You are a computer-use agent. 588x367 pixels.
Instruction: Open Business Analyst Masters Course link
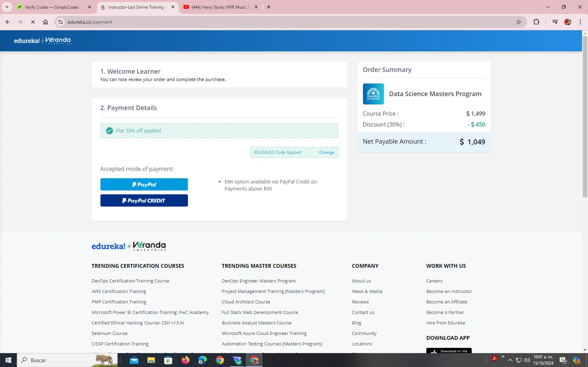pyautogui.click(x=256, y=323)
